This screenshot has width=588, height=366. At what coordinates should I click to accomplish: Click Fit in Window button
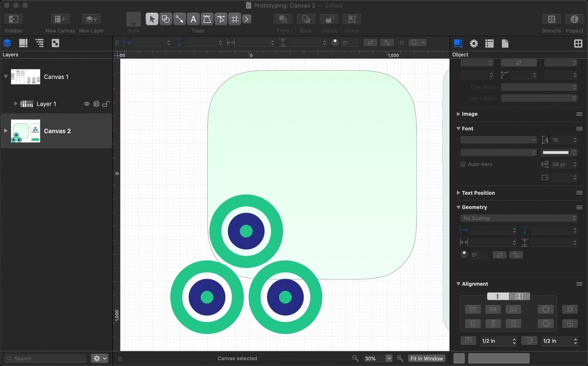tap(426, 358)
